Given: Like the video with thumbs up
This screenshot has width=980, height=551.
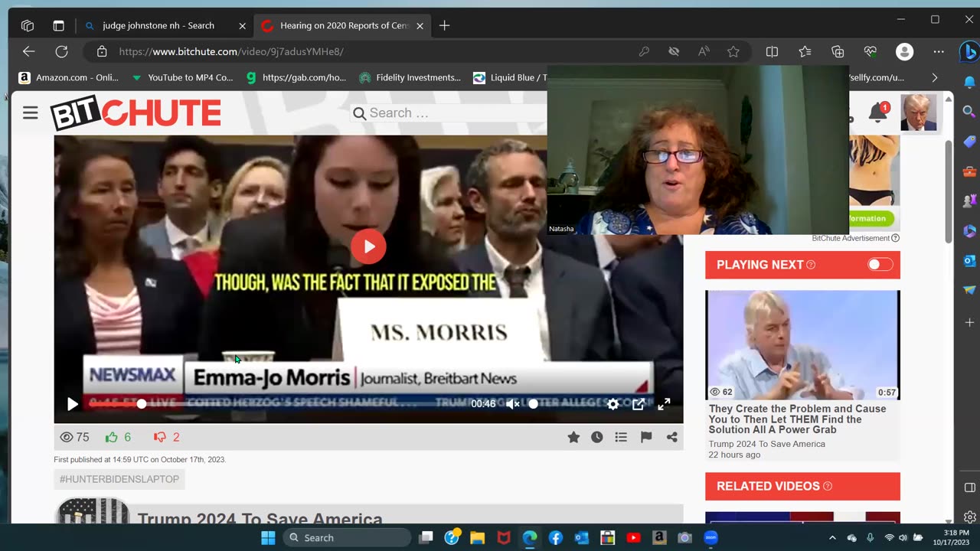Looking at the screenshot, I should pos(112,437).
